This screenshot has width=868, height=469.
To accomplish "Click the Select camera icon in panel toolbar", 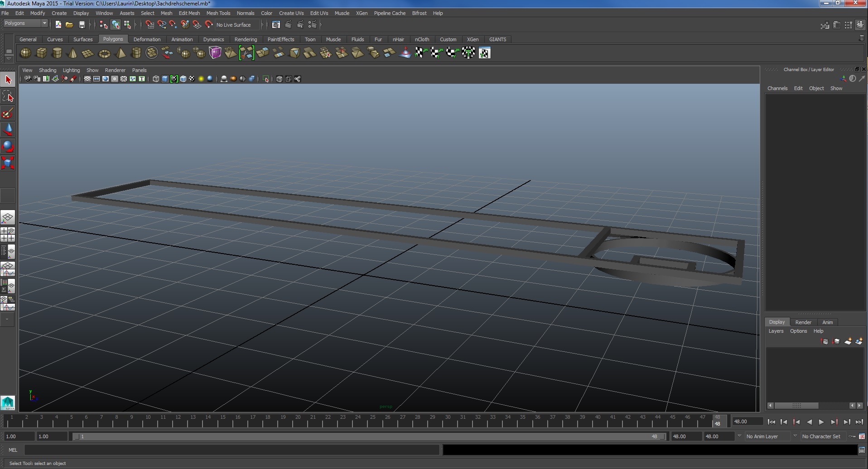I will point(28,79).
